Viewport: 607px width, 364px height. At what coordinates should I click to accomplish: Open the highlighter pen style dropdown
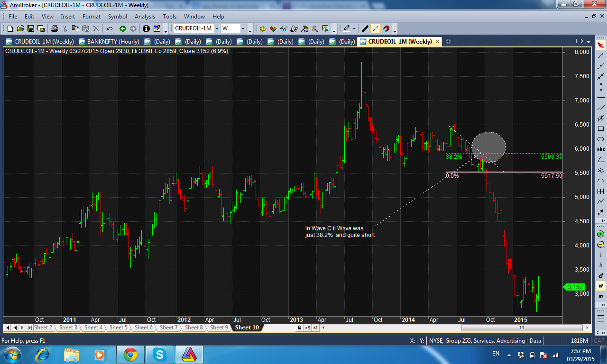(353, 28)
